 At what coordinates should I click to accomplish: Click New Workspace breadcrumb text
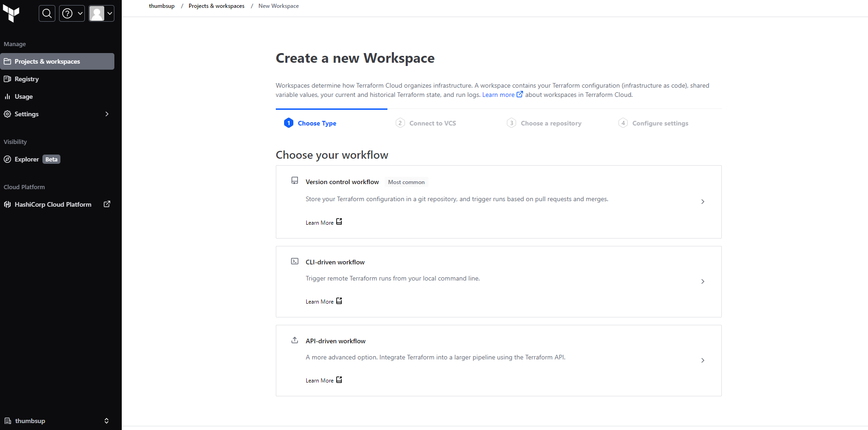pos(279,6)
